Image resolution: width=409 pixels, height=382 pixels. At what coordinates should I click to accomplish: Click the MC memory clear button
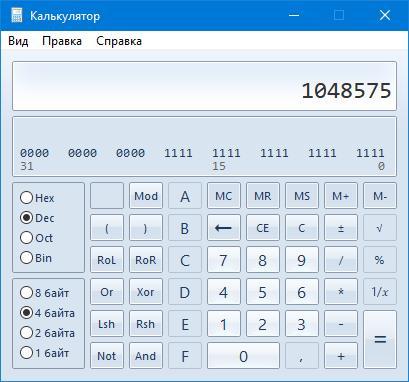coord(224,196)
